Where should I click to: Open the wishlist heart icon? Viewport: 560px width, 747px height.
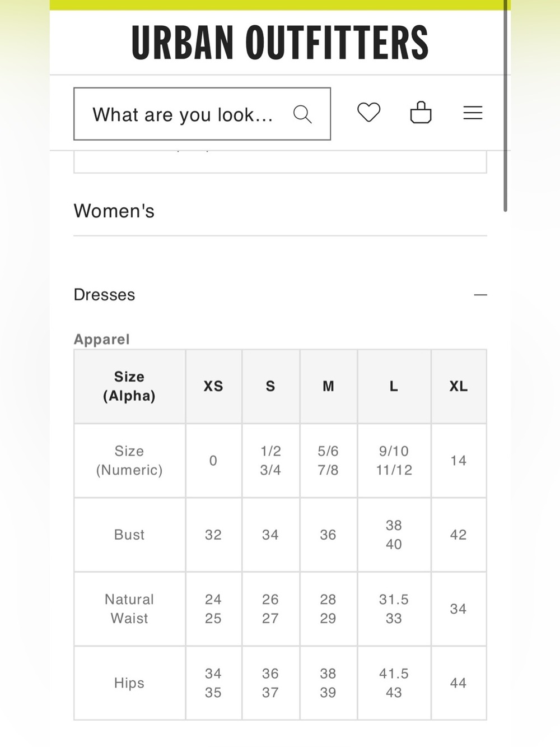click(x=369, y=113)
